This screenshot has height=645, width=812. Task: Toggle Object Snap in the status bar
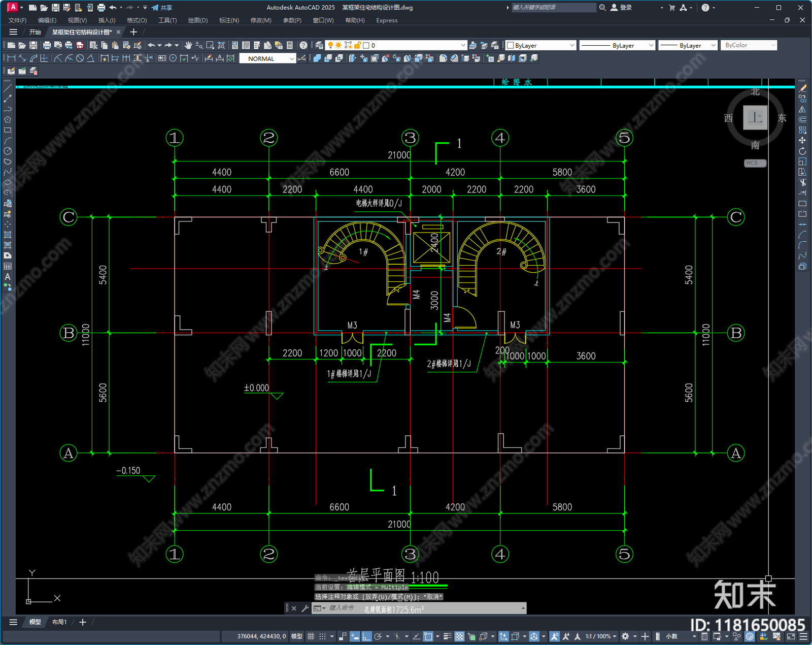[x=429, y=636]
